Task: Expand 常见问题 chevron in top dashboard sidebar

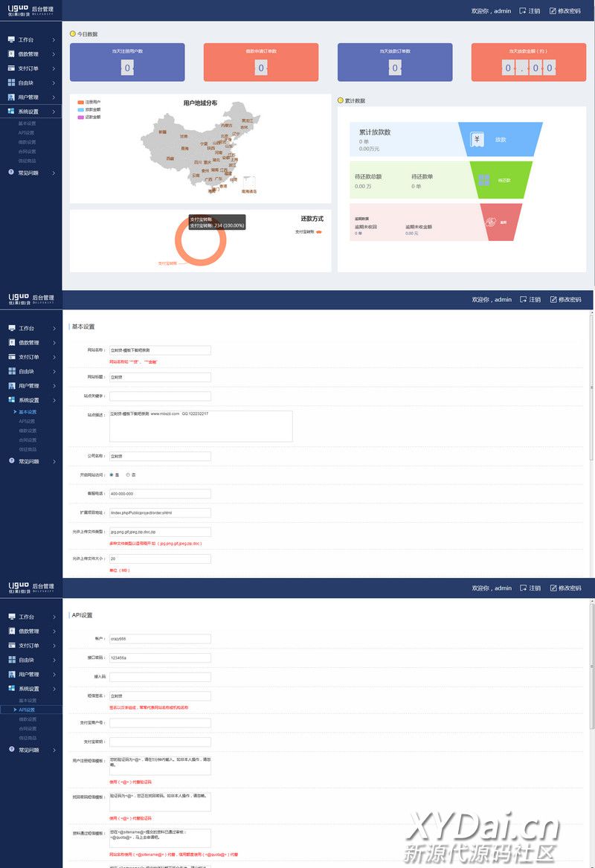Action: point(54,173)
